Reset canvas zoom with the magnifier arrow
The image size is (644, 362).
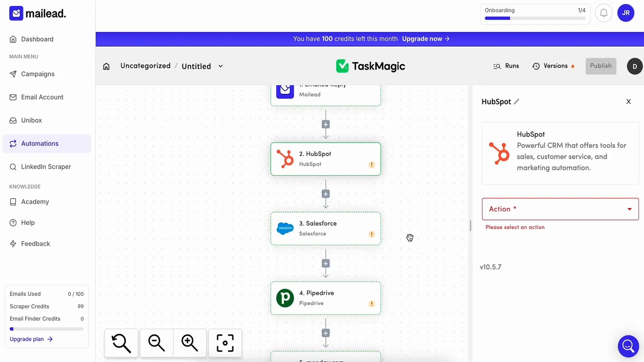pos(121,343)
